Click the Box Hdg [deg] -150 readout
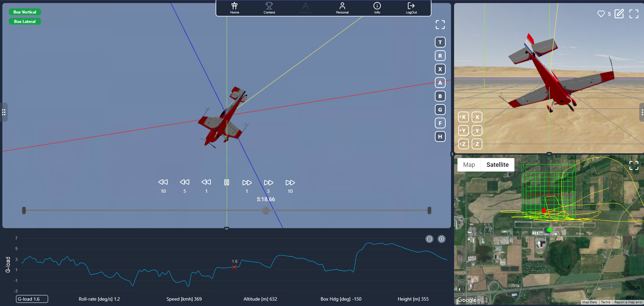 [341, 299]
